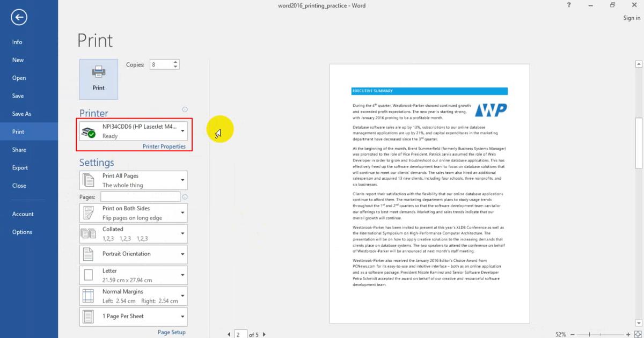Expand 1 Page Per Sheet dropdown
644x338 pixels.
point(134,316)
